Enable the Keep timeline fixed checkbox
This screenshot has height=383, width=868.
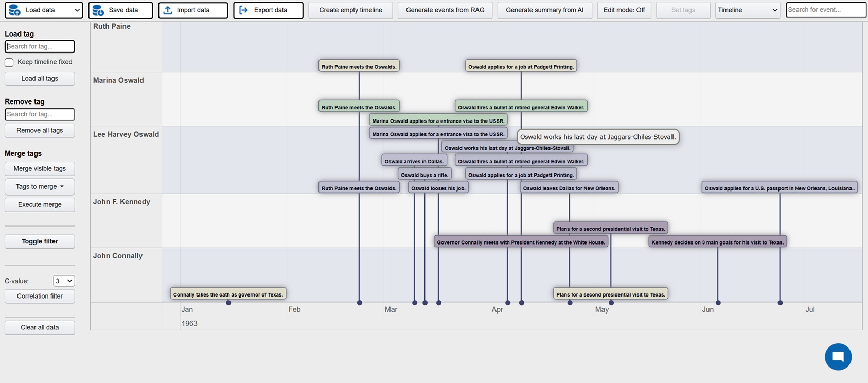[x=9, y=62]
